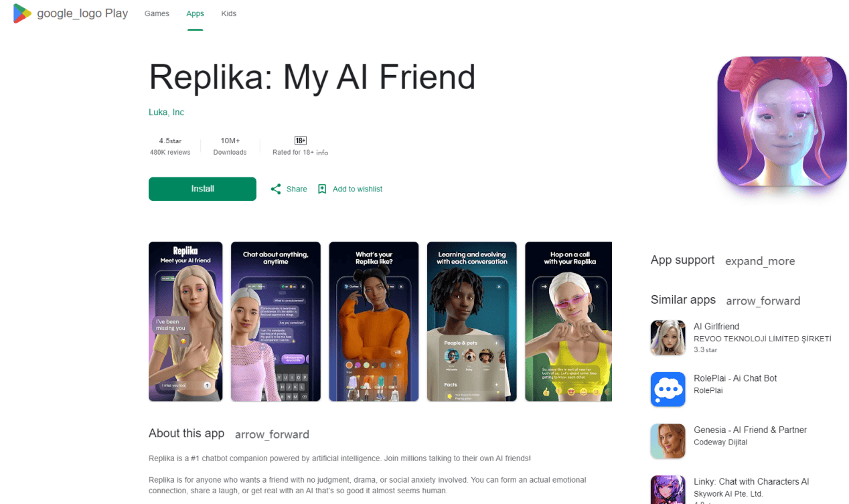Viewport: 849px width, 504px height.
Task: Switch to the Kids tab
Action: [229, 13]
